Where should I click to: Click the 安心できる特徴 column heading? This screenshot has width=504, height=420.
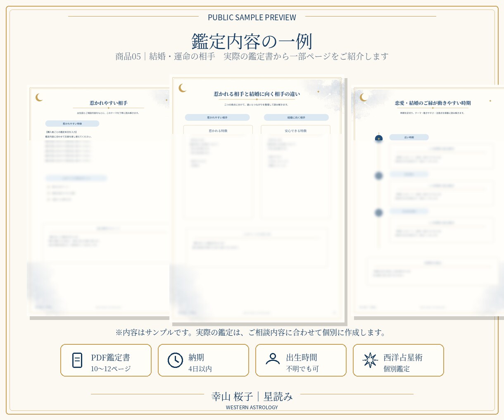pyautogui.click(x=296, y=131)
